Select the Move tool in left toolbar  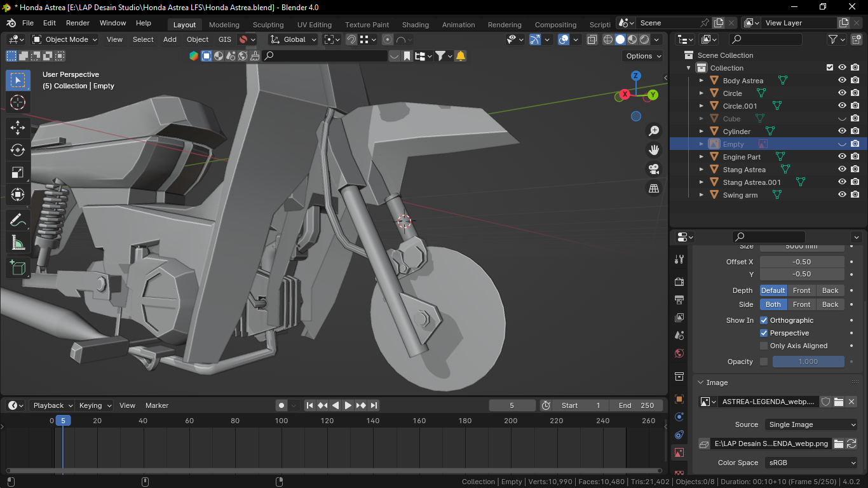pyautogui.click(x=18, y=128)
